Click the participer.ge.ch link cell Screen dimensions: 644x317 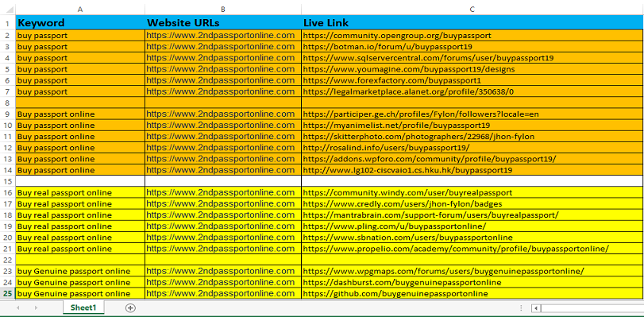tap(472, 114)
